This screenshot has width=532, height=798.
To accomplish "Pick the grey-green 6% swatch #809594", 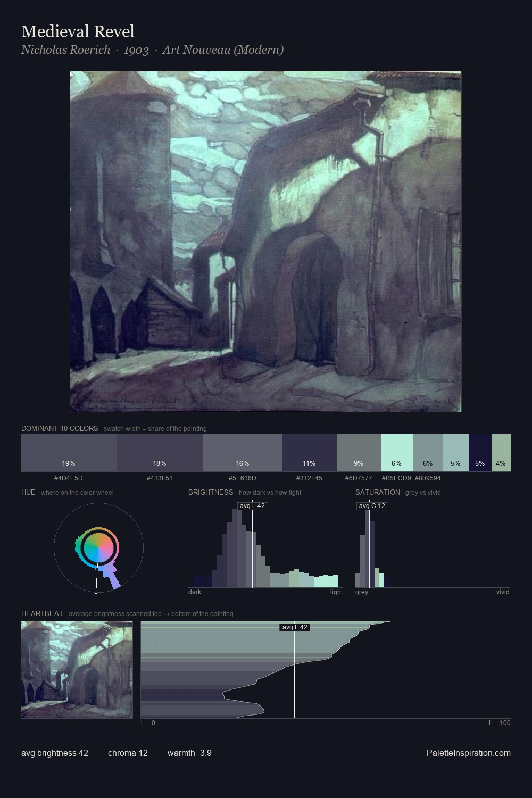I will tap(428, 453).
